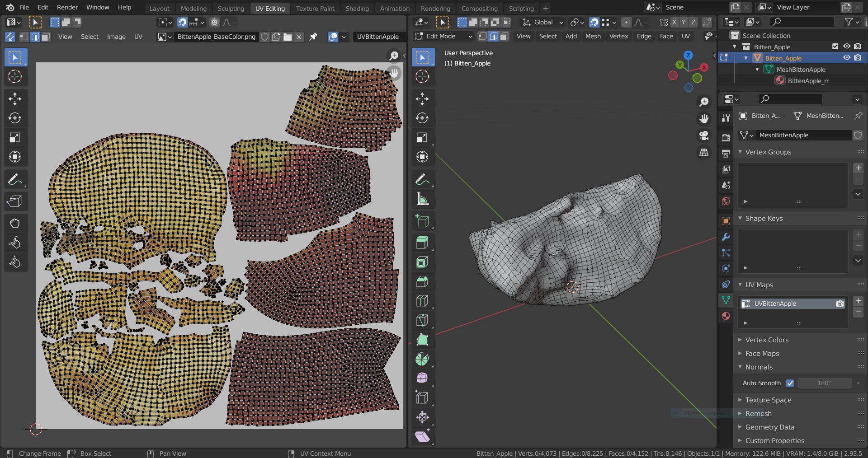The width and height of the screenshot is (868, 458).
Task: Open the Face menu in 3D viewport
Action: tap(666, 36)
